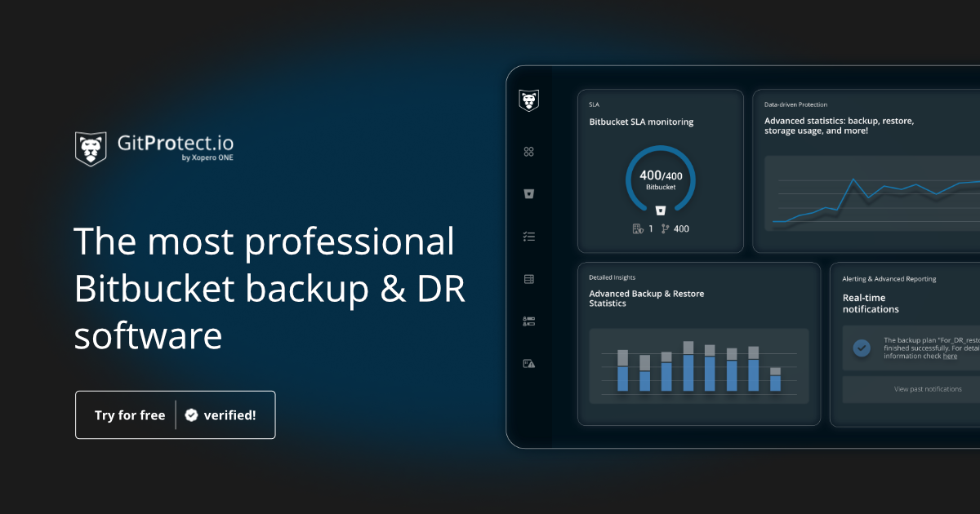980x514 pixels.
Task: Follow the 'here' link in the notification
Action: pos(950,356)
